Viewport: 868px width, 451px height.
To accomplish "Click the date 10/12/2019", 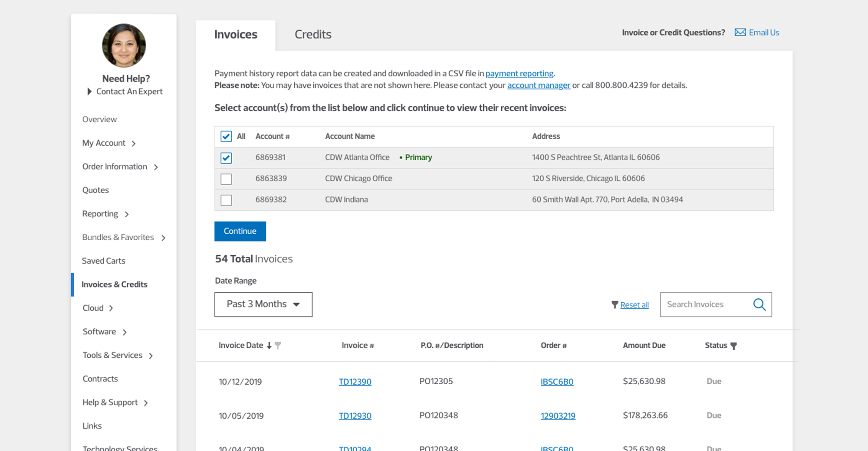I will [x=240, y=382].
